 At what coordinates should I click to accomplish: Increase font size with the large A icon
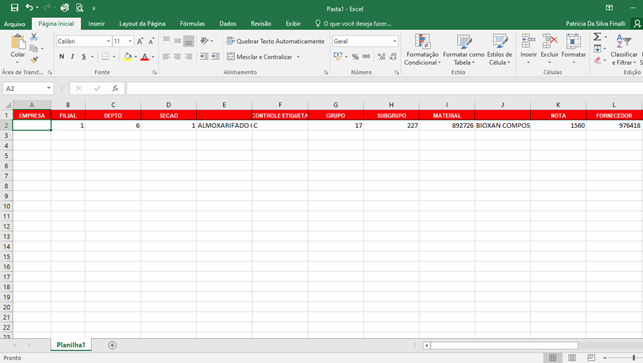[x=140, y=41]
